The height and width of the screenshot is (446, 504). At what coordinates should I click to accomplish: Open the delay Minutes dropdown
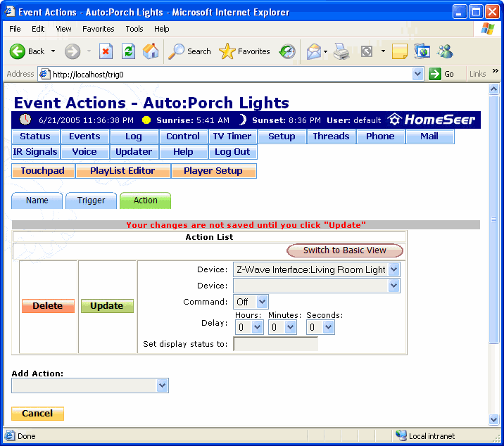[290, 327]
